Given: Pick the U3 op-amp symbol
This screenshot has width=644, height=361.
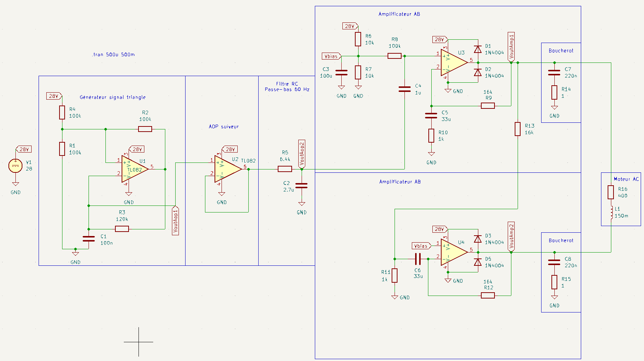Looking at the screenshot, I should (454, 62).
